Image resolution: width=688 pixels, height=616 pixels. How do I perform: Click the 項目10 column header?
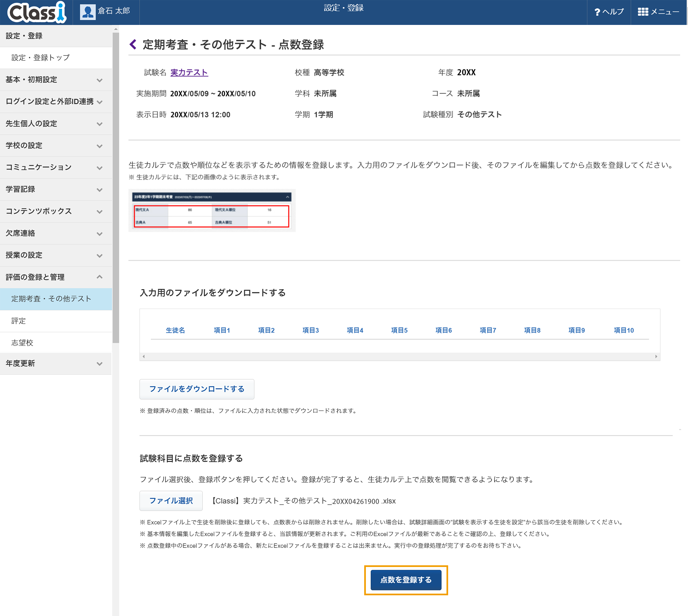pos(624,330)
